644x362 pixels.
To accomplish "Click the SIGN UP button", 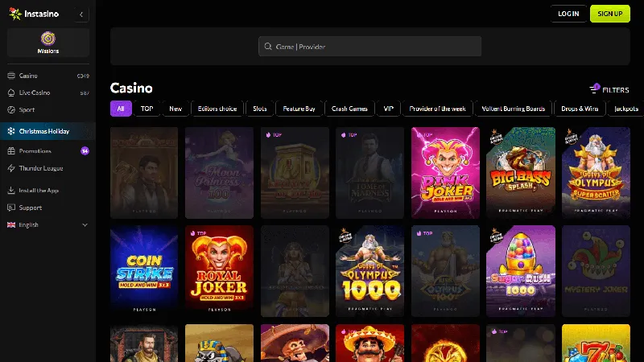I will coord(610,14).
